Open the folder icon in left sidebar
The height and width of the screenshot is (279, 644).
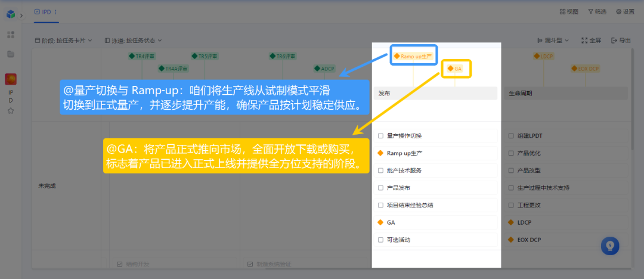point(11,54)
